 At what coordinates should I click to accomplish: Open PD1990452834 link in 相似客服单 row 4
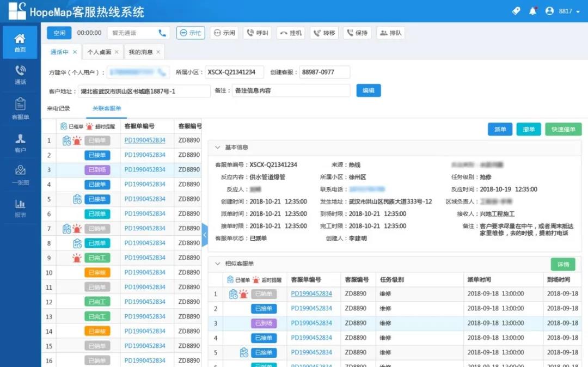click(311, 338)
